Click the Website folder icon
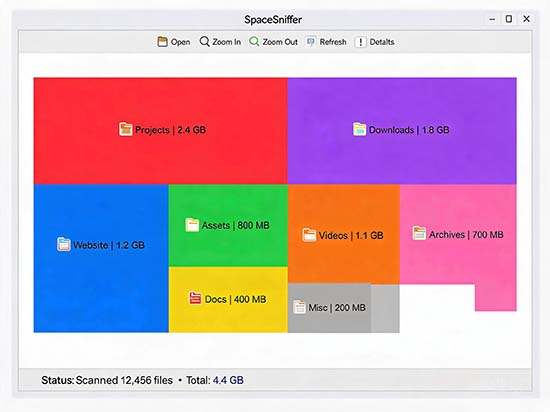The image size is (550, 412). tap(63, 244)
